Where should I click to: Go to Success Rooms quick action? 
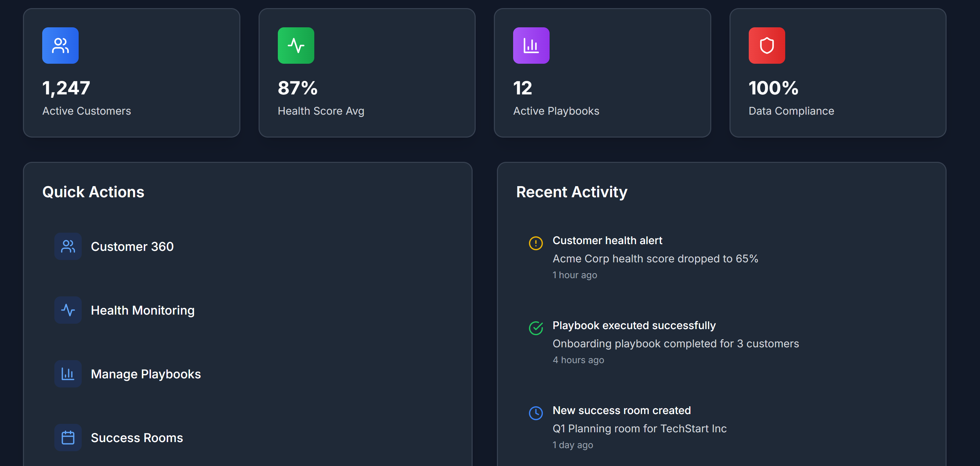pyautogui.click(x=248, y=437)
